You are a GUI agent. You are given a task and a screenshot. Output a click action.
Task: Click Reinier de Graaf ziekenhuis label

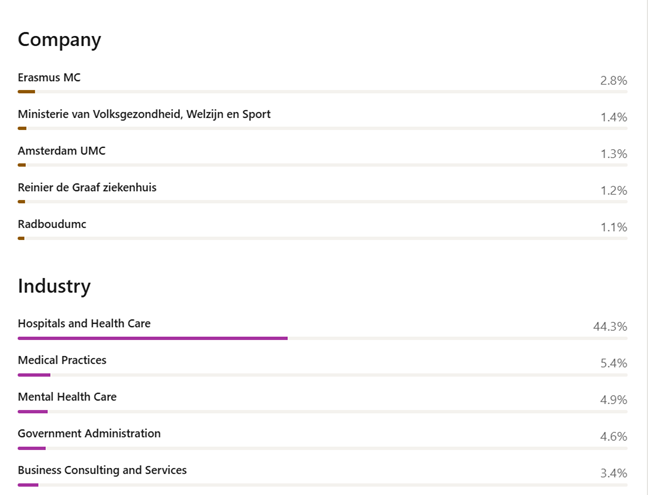[87, 187]
